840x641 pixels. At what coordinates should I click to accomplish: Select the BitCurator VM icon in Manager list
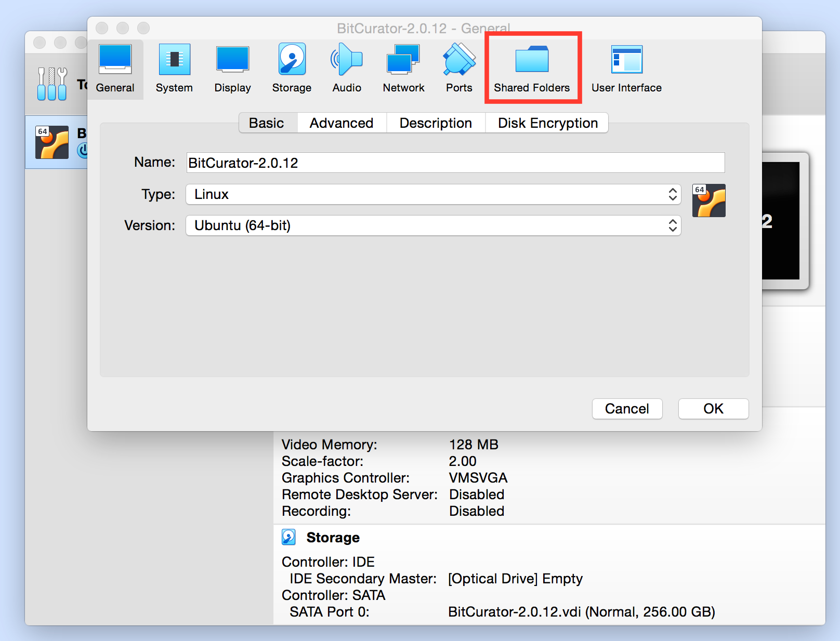[x=52, y=142]
